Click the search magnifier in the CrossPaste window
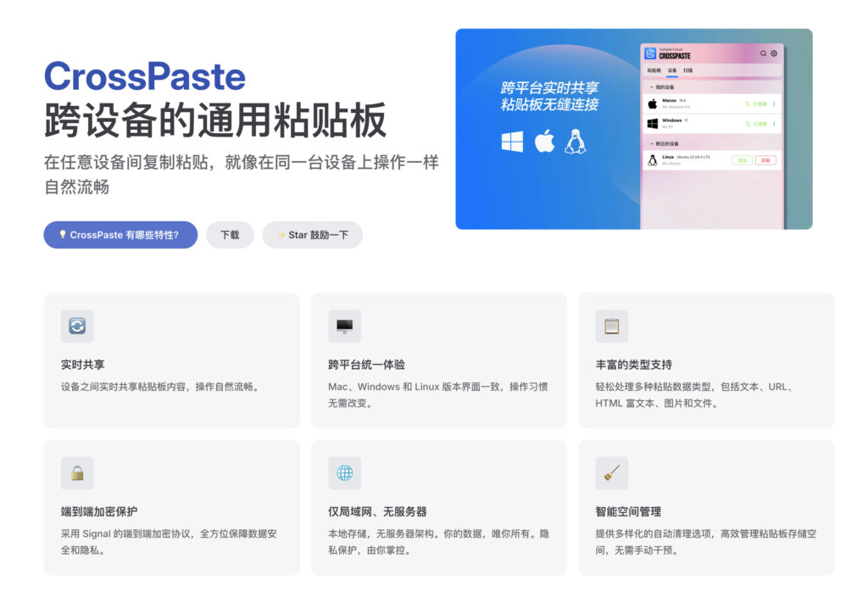Screen dimensions: 868x603 (x=763, y=53)
